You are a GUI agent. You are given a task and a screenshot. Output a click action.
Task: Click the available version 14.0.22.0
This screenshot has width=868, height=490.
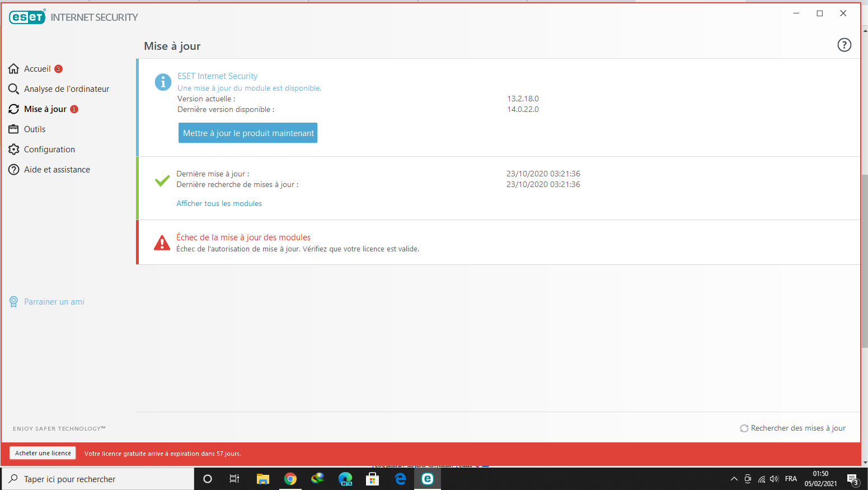coord(523,109)
